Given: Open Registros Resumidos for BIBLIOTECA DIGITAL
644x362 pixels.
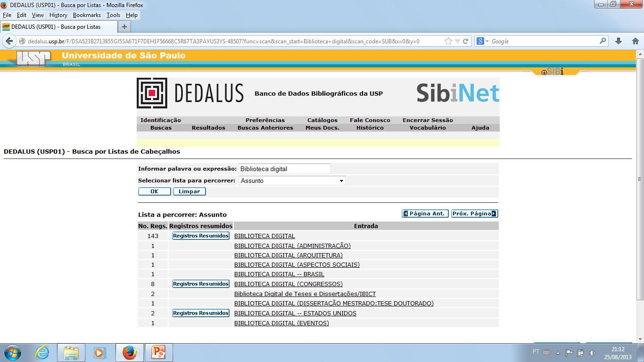Looking at the screenshot, I should pyautogui.click(x=201, y=236).
